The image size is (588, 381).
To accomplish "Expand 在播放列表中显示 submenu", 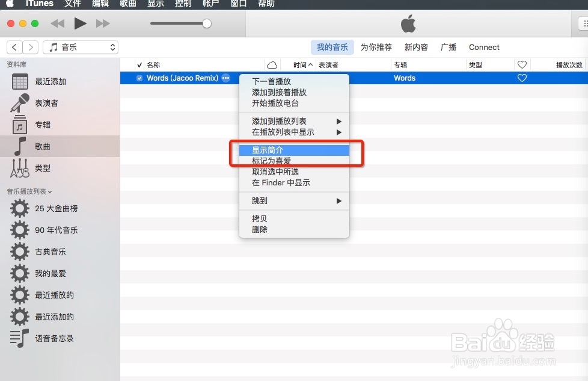I will click(x=295, y=132).
